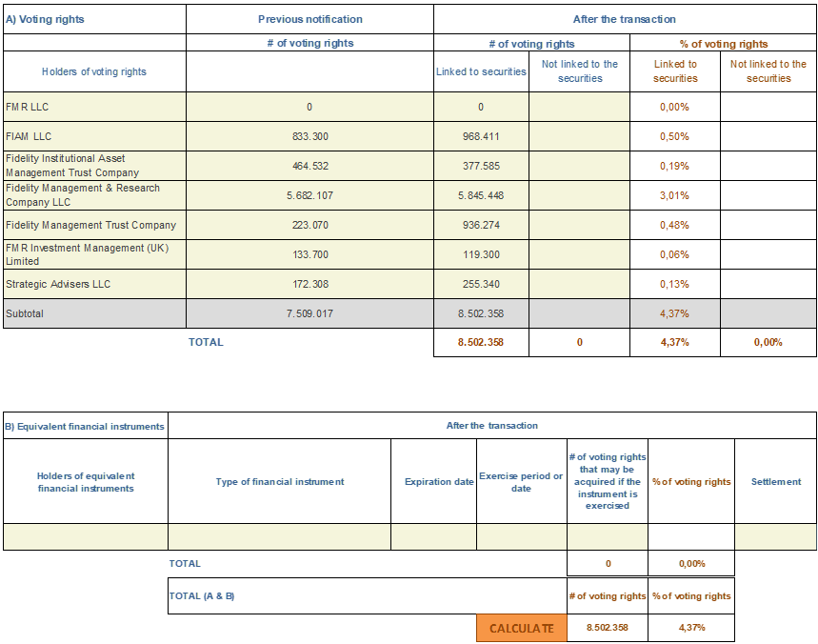Click the TOTAL (A & B) label

pos(202,595)
